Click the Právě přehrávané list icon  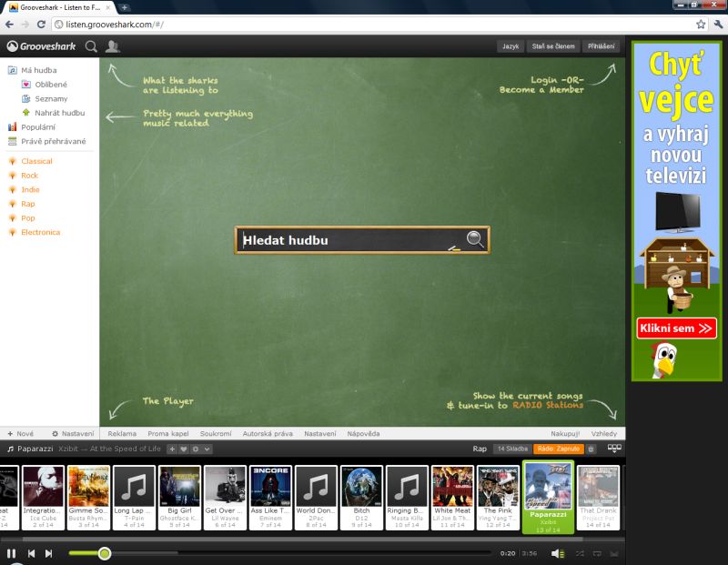[13, 141]
